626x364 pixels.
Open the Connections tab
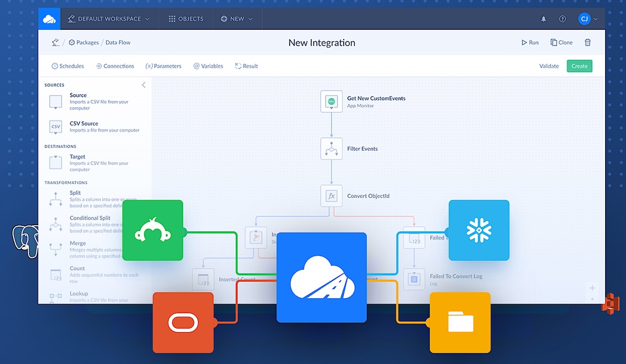click(115, 66)
